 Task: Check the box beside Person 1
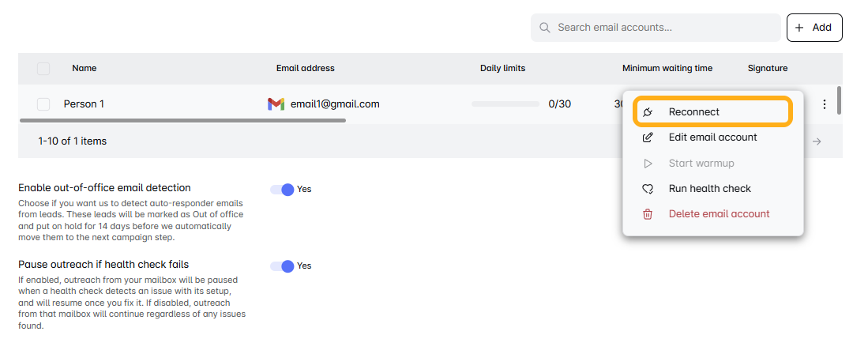43,104
